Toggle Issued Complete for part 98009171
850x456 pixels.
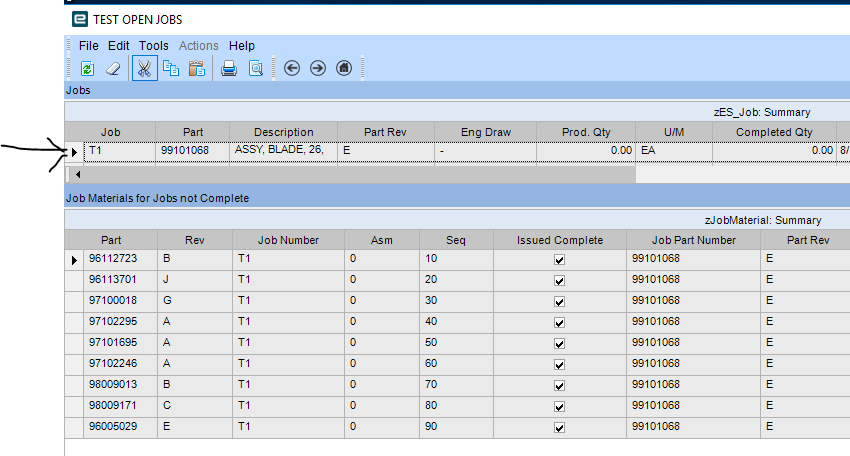(559, 407)
